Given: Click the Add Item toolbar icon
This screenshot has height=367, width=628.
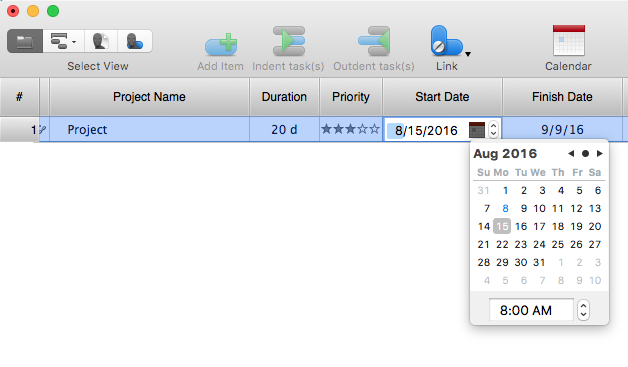Looking at the screenshot, I should [x=221, y=44].
